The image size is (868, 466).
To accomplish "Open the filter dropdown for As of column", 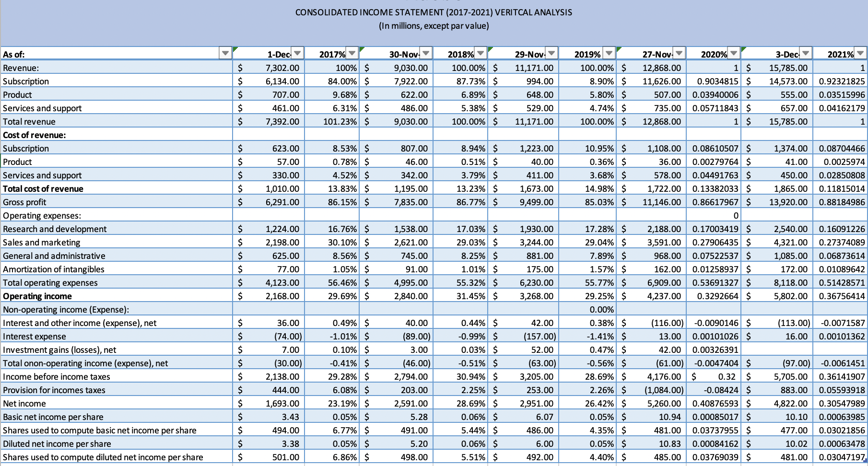I will click(225, 54).
